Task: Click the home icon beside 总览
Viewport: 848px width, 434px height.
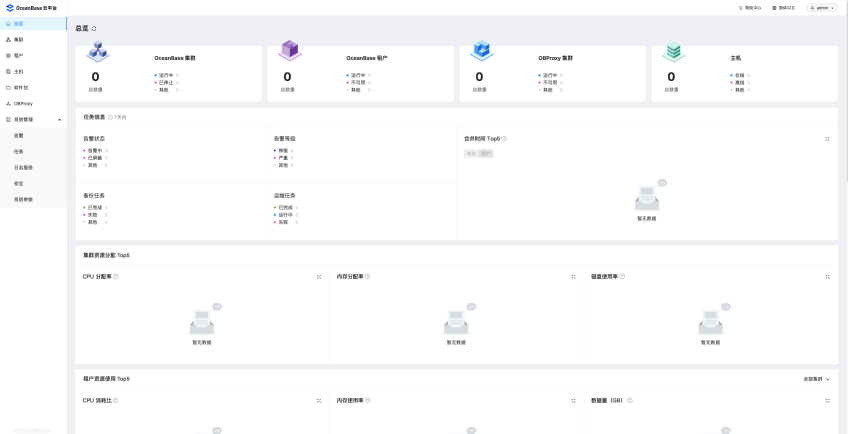Action: click(x=8, y=24)
